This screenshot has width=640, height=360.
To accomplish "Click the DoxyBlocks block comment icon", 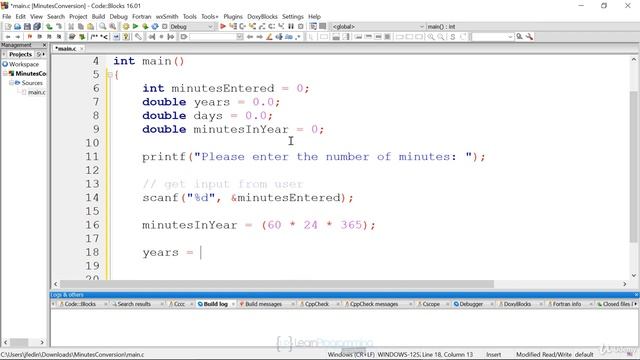I will tap(94, 37).
